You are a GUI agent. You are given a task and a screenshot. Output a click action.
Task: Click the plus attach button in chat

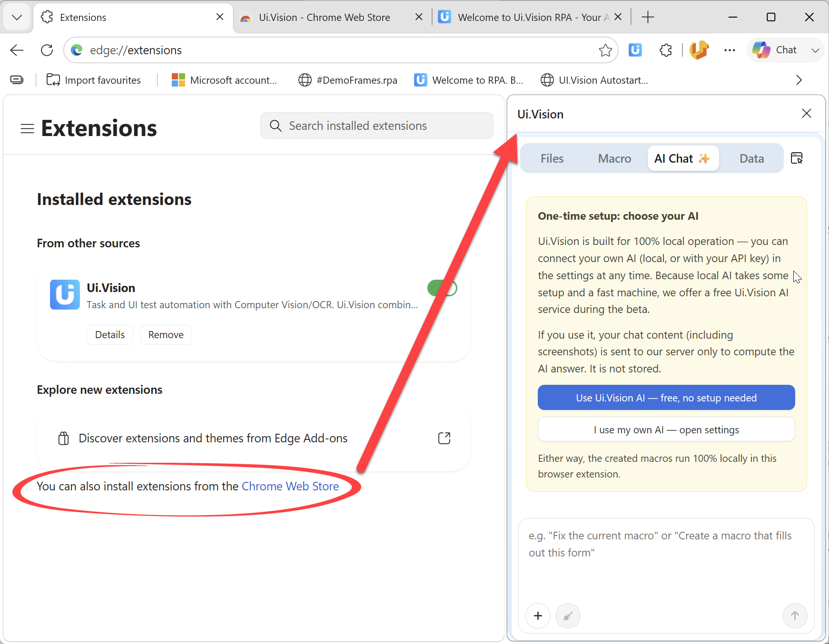(x=538, y=616)
